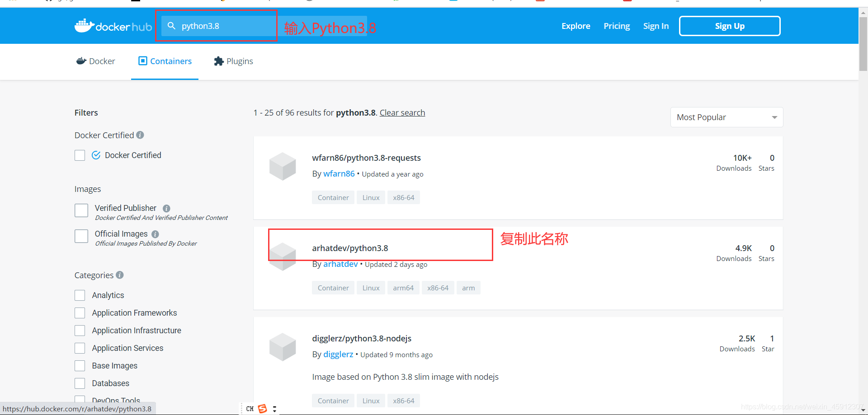
Task: Click cube thumbnail of arhatdev/python3.8
Action: click(x=283, y=256)
